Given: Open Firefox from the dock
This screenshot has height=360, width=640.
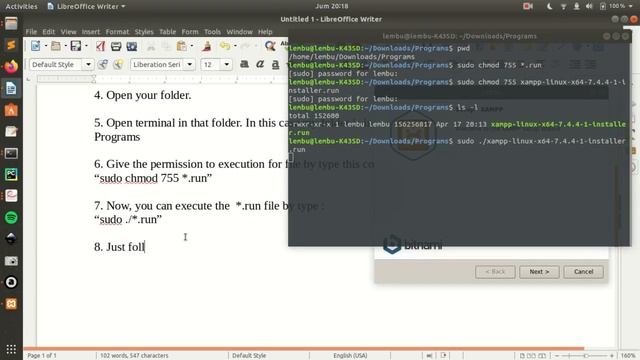Looking at the screenshot, I should point(11,66).
